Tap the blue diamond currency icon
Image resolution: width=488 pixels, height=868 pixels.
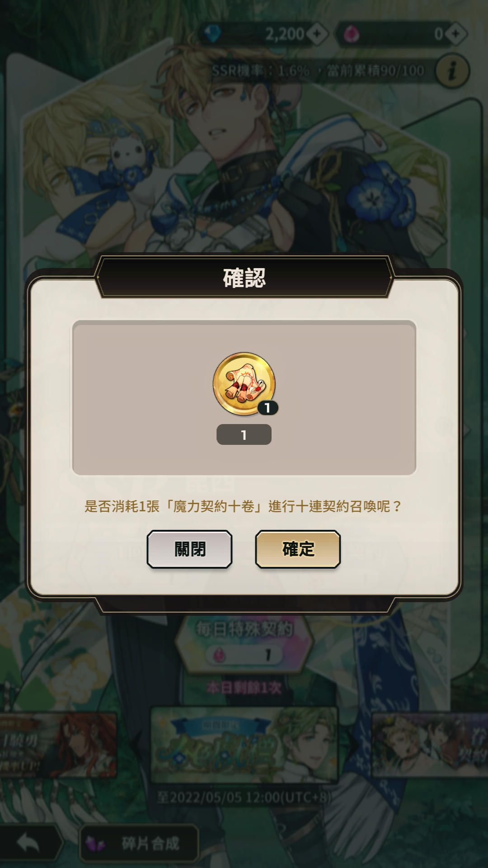click(212, 33)
